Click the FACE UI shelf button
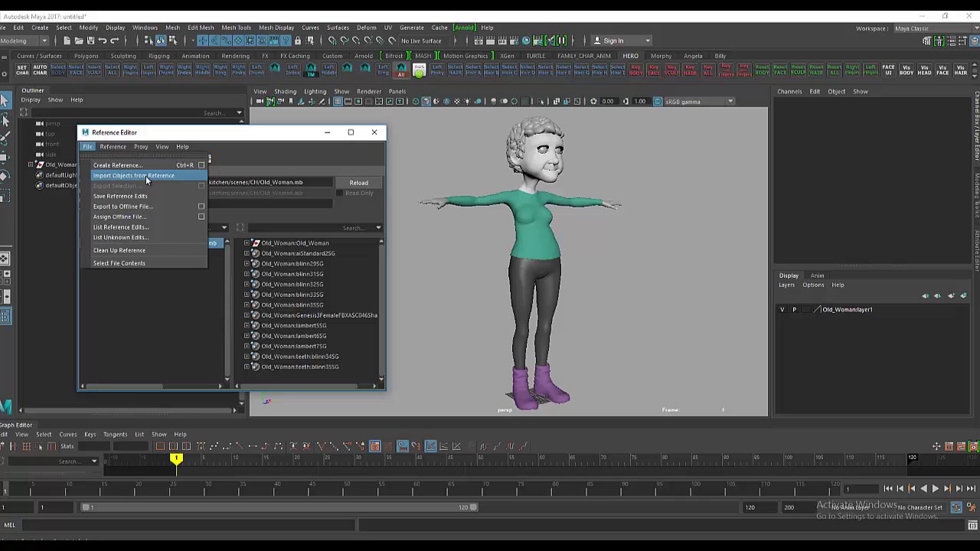 (888, 70)
